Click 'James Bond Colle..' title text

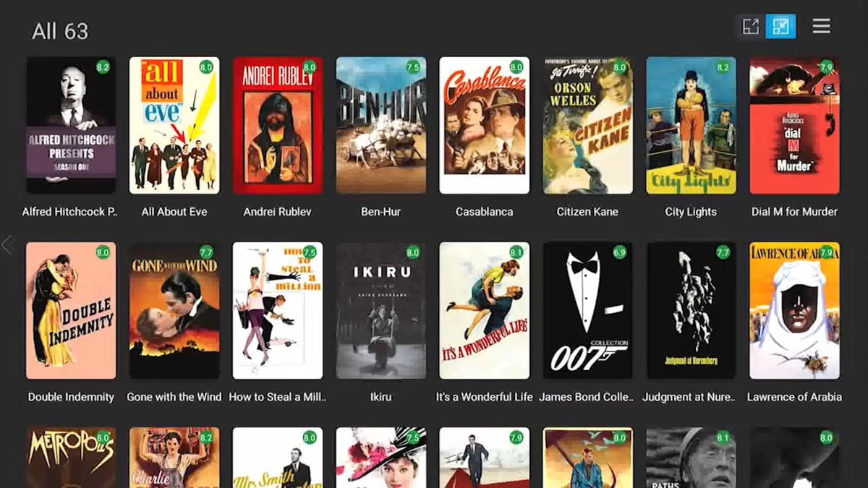pyautogui.click(x=587, y=397)
